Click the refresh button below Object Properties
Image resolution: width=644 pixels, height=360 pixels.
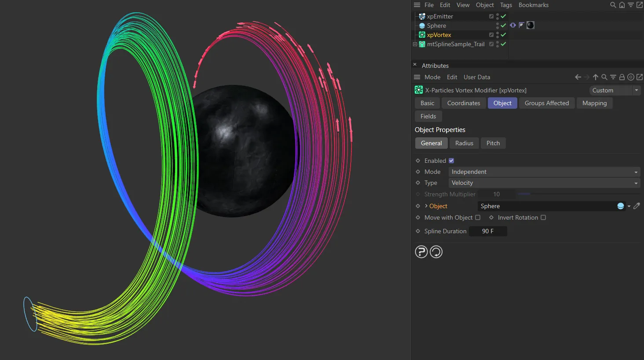coord(436,251)
